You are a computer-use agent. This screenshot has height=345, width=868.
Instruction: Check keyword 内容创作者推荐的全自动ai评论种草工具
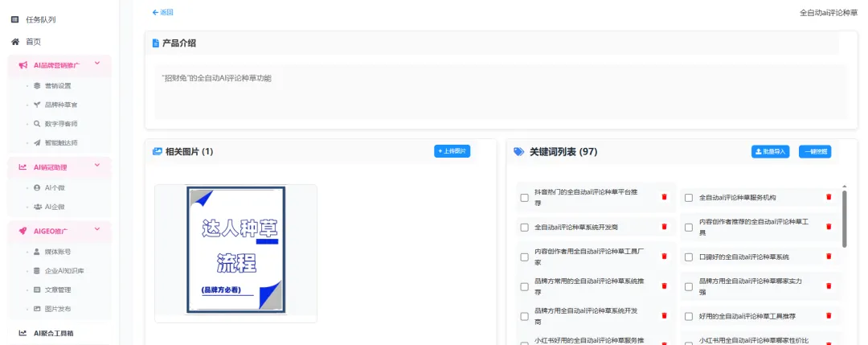click(x=689, y=228)
